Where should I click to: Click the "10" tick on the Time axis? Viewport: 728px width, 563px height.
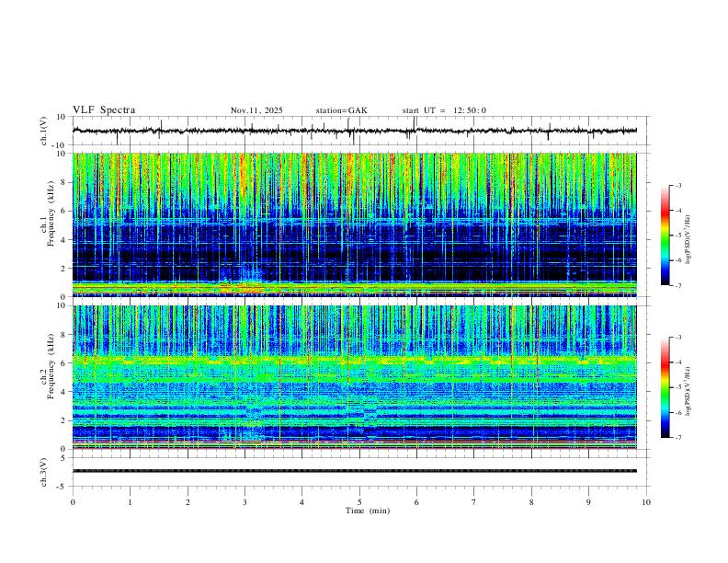[646, 502]
